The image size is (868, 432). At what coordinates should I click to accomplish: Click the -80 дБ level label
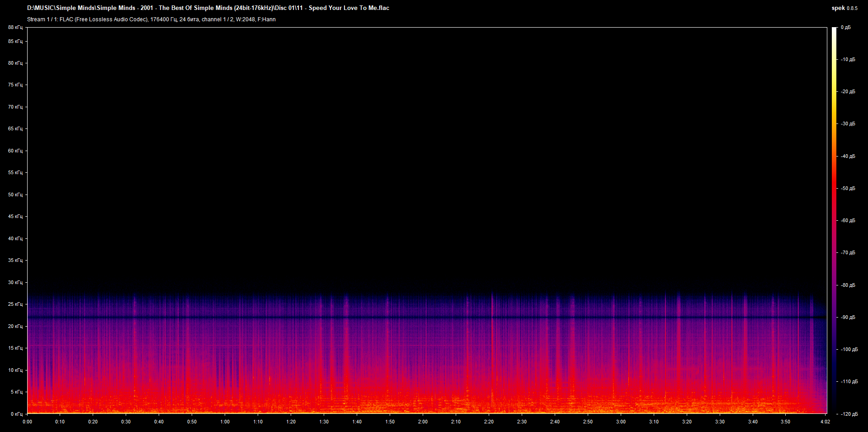[848, 285]
